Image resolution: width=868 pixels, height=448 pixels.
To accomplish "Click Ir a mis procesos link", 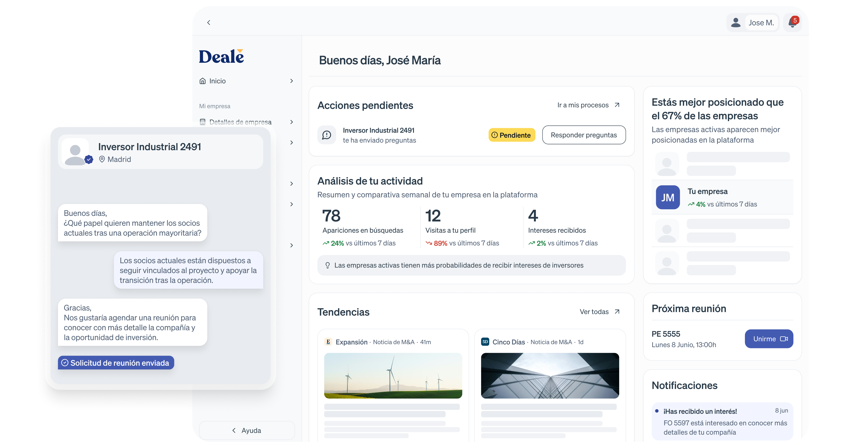I will click(x=583, y=105).
